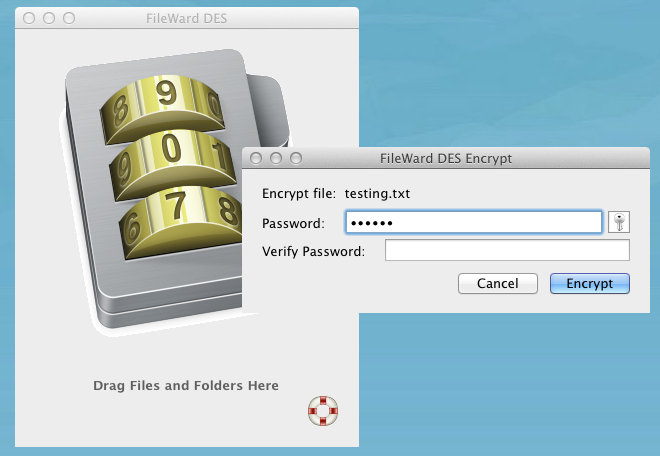The image size is (660, 456).
Task: Click the FileWard DES window title
Action: 186,19
